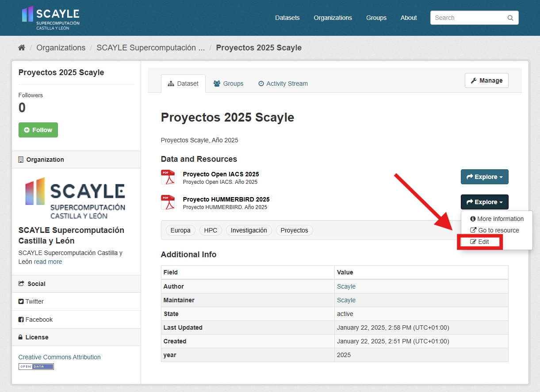Viewport: 540px width, 392px height.
Task: Click the SCAYLE logo in the header
Action: [51, 18]
